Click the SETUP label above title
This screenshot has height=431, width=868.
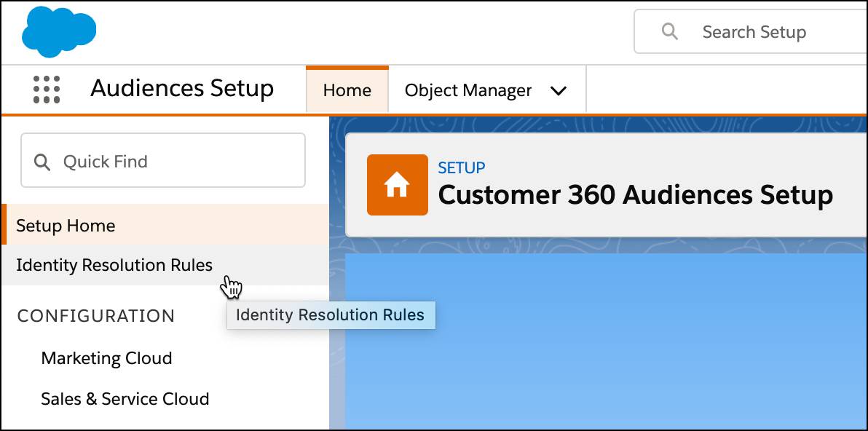pyautogui.click(x=462, y=167)
